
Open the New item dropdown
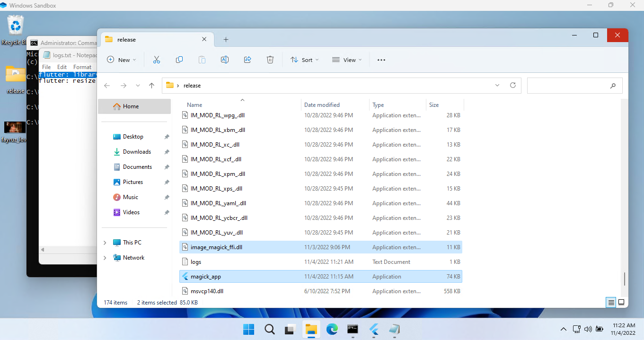[x=122, y=60]
